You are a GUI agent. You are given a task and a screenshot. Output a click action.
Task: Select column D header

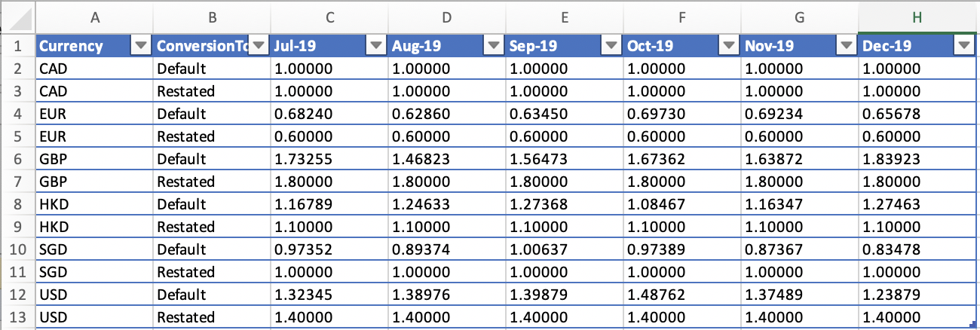click(447, 17)
